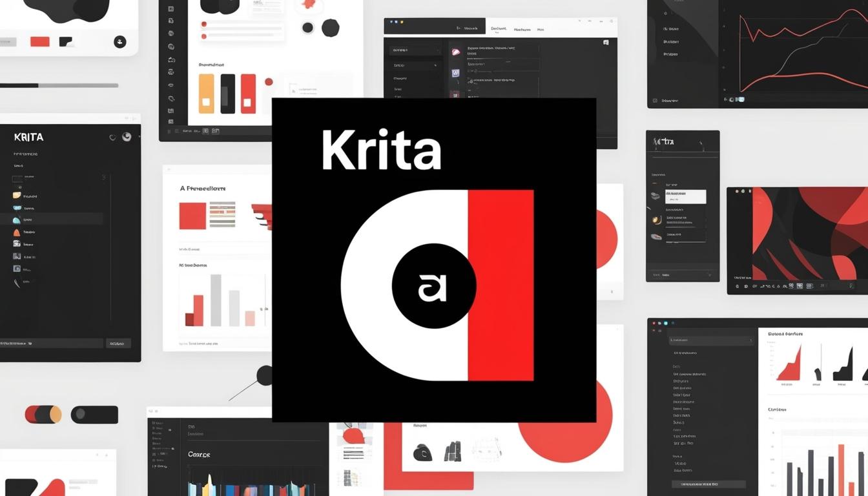Select the black swatch beside the red swatch
The image size is (868, 496).
[x=66, y=41]
